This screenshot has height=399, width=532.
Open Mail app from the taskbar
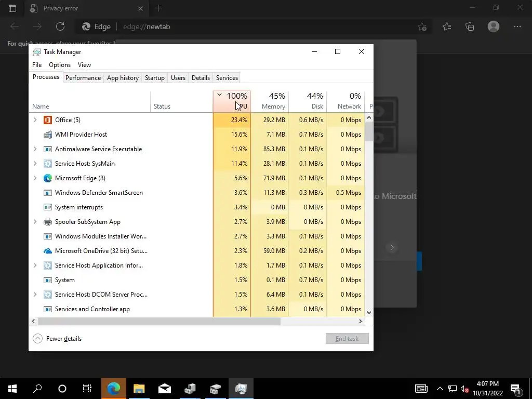click(165, 389)
